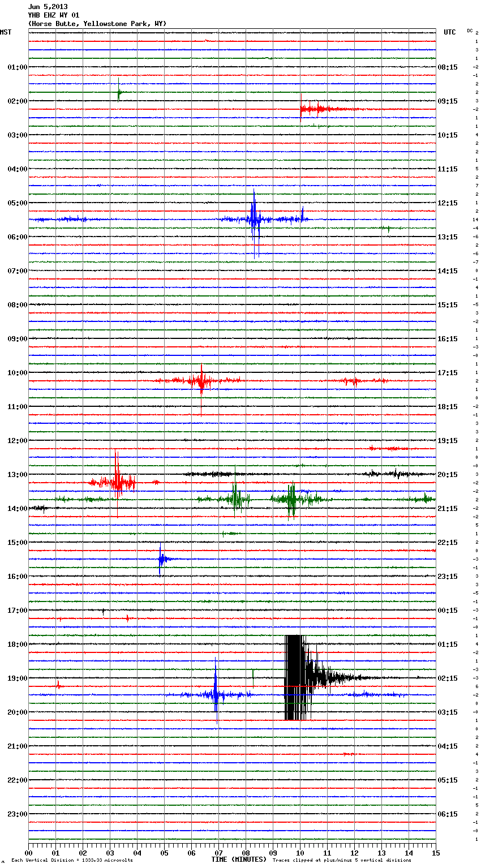Click the MST column header
This screenshot has height=868, width=481.
click(6, 32)
